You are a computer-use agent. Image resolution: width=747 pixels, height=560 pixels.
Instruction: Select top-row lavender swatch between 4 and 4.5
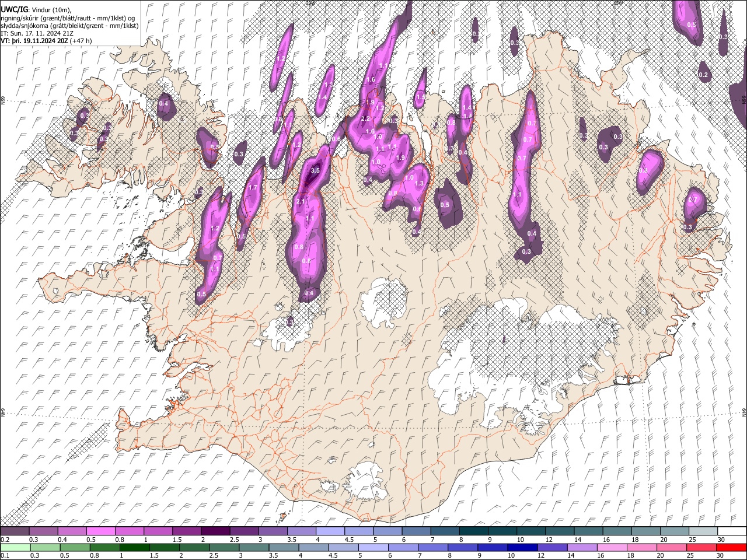(x=330, y=531)
